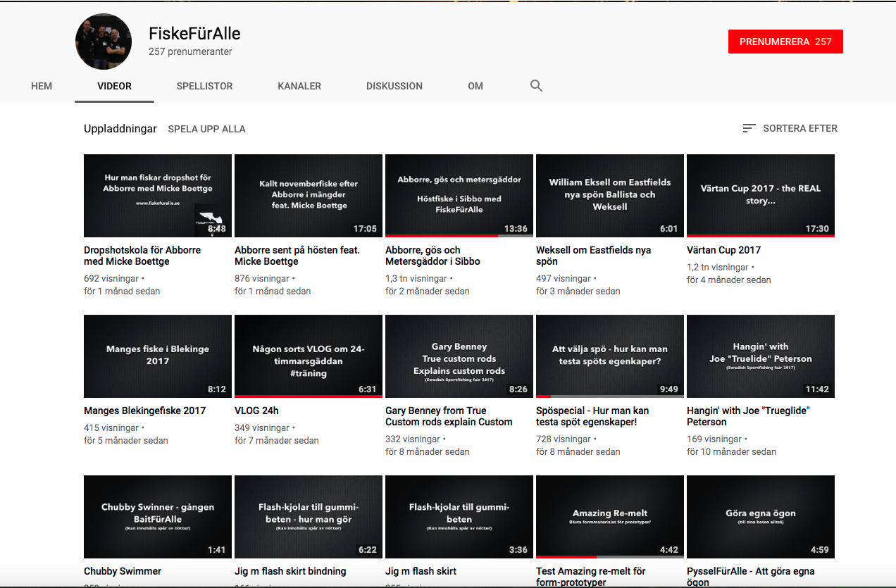
Task: Click the Manges Blekingefiske 2017 title
Action: 144,411
